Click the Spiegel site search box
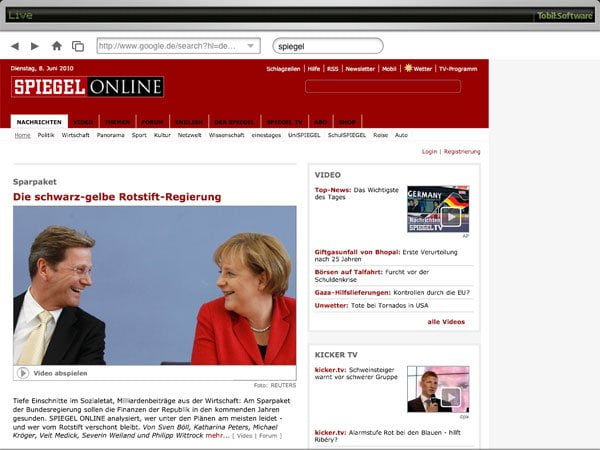Image resolution: width=600 pixels, height=450 pixels. click(x=383, y=86)
